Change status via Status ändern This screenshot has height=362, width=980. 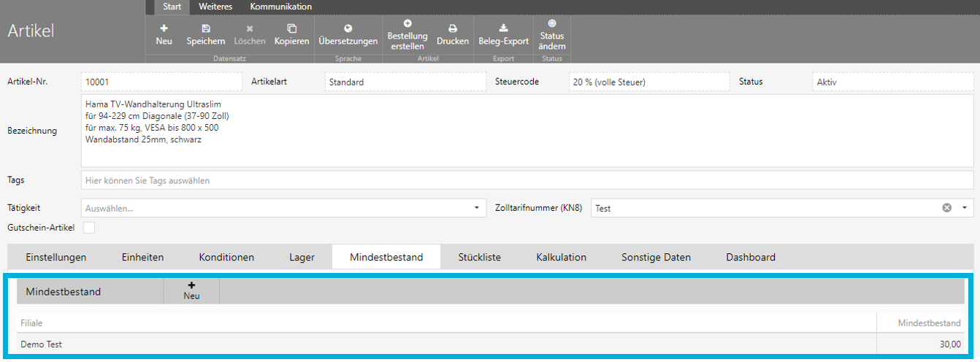[x=552, y=34]
